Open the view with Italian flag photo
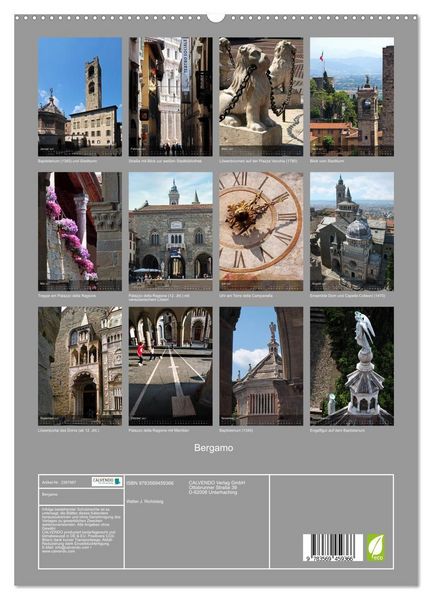Screen dimensions: 432x600 click(x=352, y=96)
